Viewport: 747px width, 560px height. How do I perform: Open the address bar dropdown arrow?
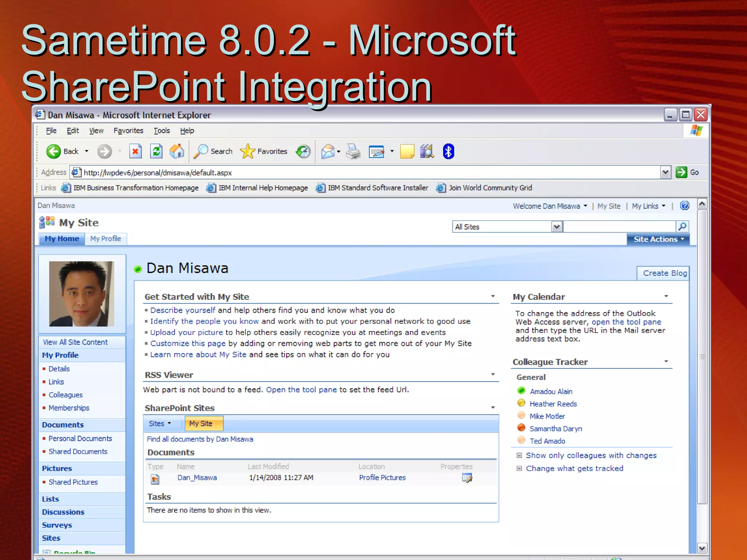click(x=665, y=172)
